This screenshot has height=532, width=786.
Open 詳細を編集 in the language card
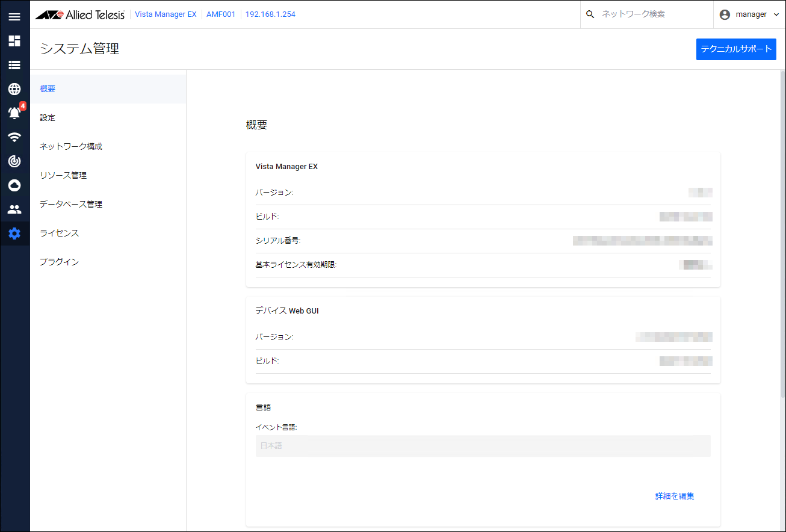[673, 495]
